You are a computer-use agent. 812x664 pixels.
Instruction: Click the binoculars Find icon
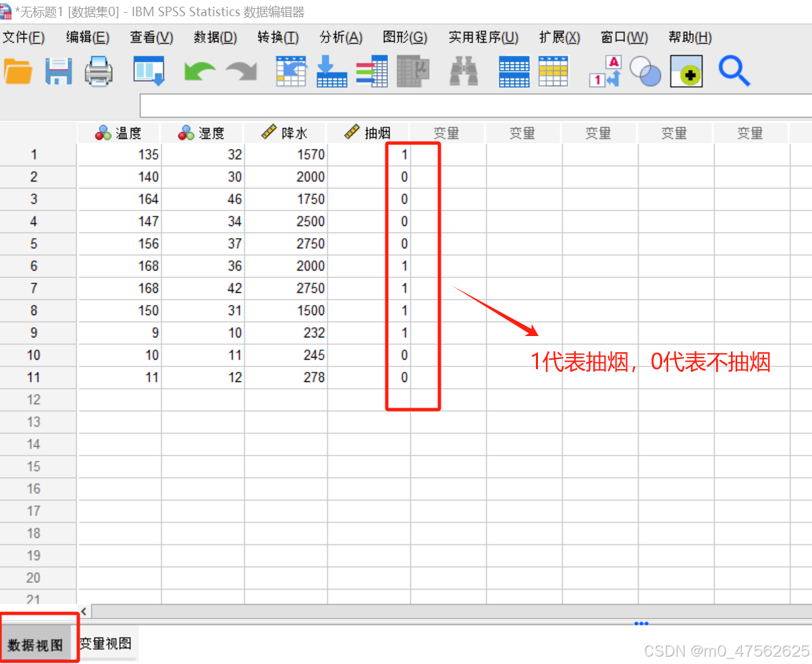pos(464,71)
